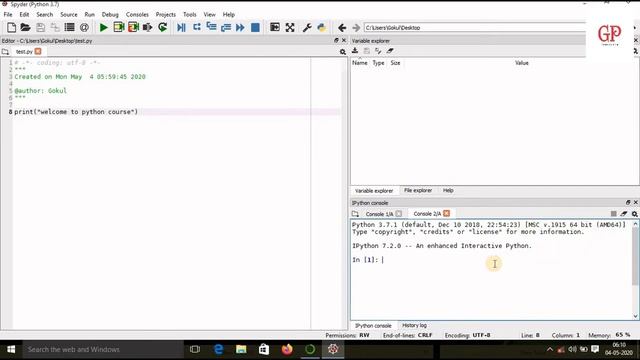Go forward with the right arrow
This screenshot has width=640, height=360.
(x=356, y=27)
